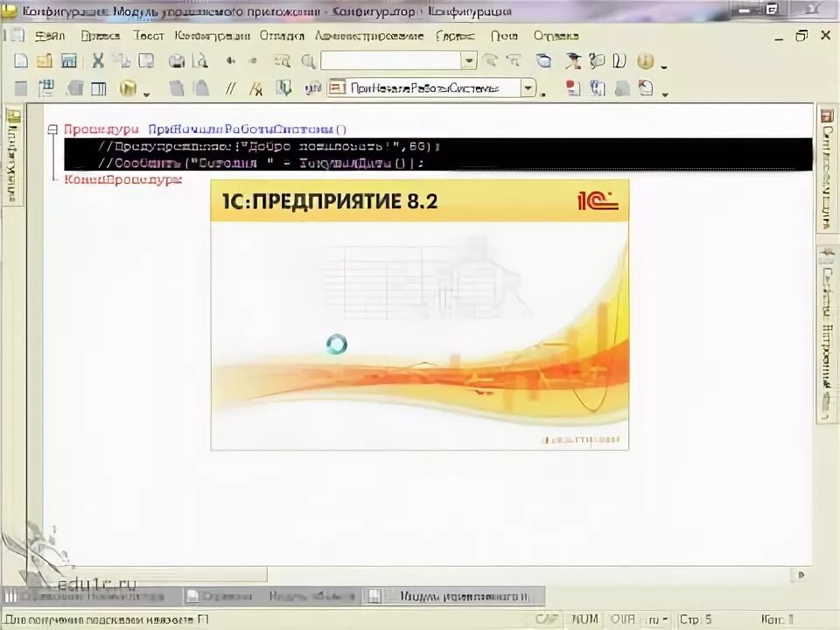Screen dimensions: 840x630
Task: Click the Copy icon
Action: point(124,60)
